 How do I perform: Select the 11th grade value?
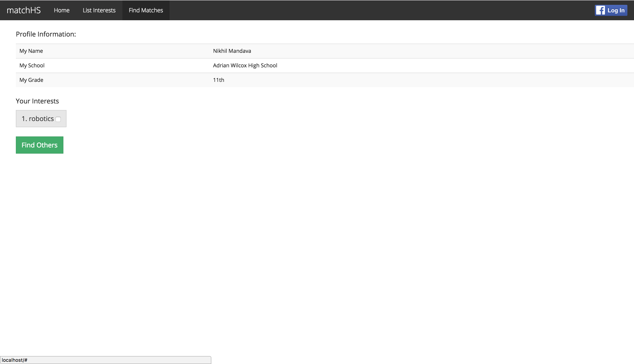point(218,80)
